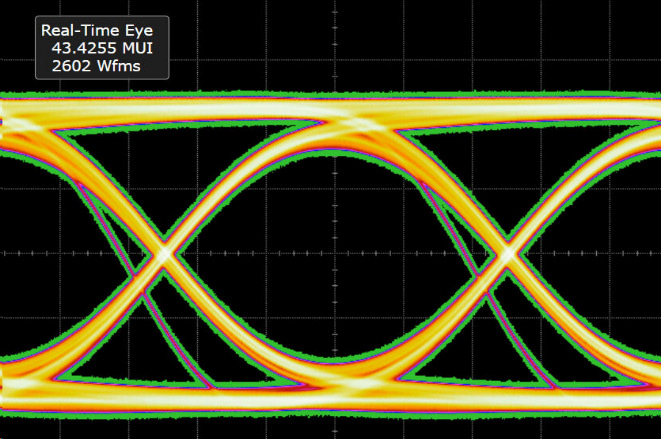Image resolution: width=661 pixels, height=439 pixels.
Task: Click the right eye crossing point
Action: [x=509, y=253]
